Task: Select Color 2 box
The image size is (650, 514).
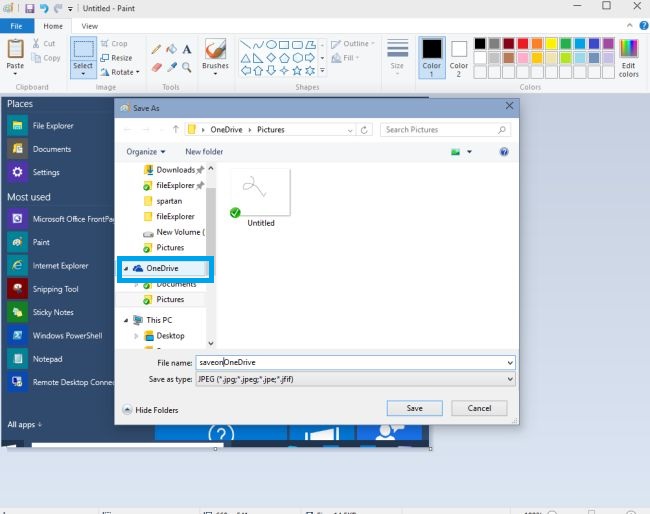Action: point(458,58)
